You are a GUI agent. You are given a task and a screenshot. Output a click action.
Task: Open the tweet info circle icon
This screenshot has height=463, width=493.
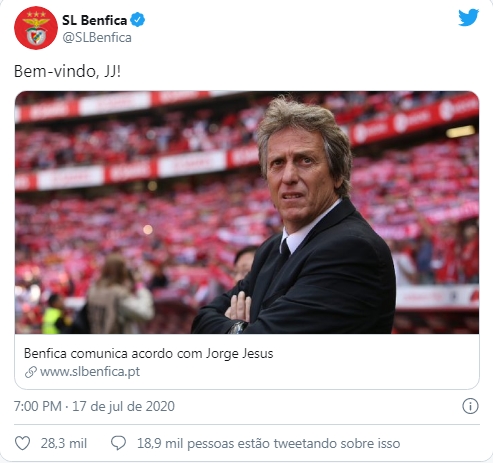click(x=470, y=406)
